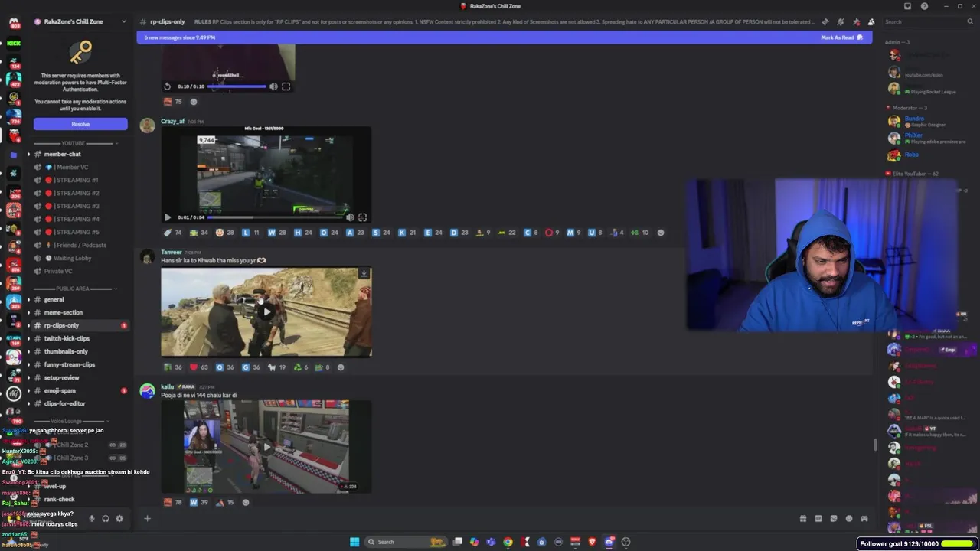Viewport: 980px width, 551px height.
Task: Join Friends / Podcasts voice channel
Action: click(x=77, y=245)
